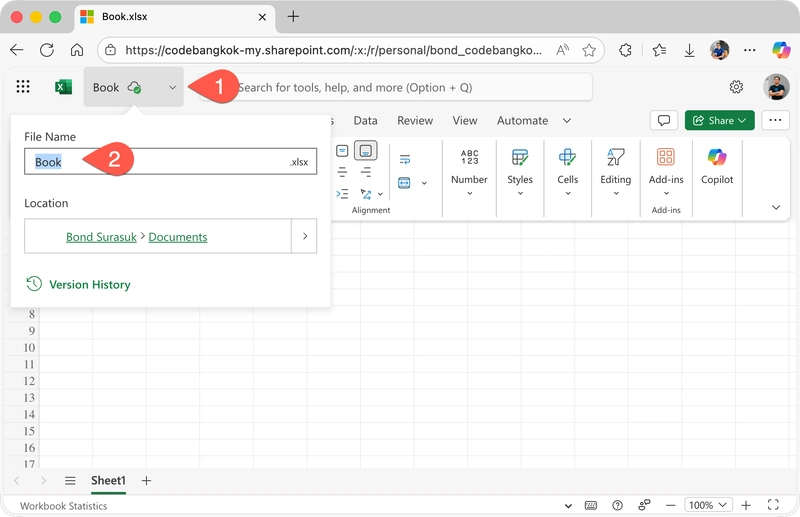800x517 pixels.
Task: Open the Documents location link
Action: pos(178,237)
